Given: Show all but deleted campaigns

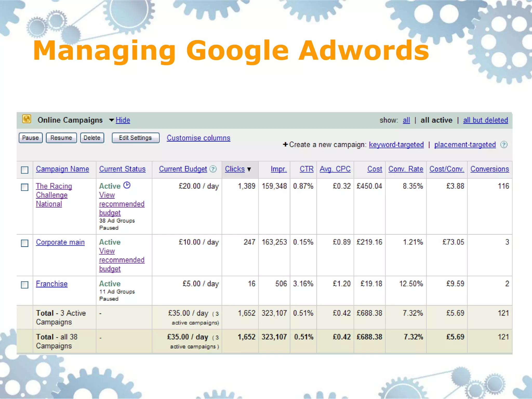Looking at the screenshot, I should 486,120.
